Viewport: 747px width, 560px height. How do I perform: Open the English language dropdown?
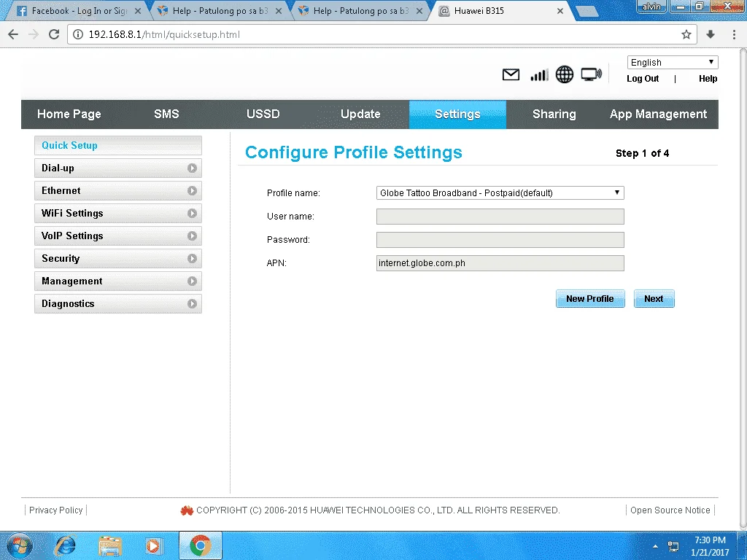(672, 63)
